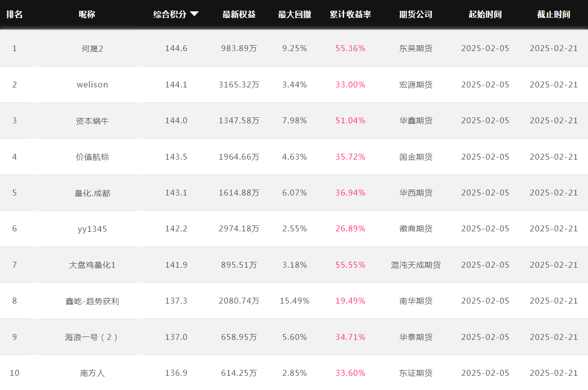Click futures company 东证期货
The image size is (588, 390).
416,373
